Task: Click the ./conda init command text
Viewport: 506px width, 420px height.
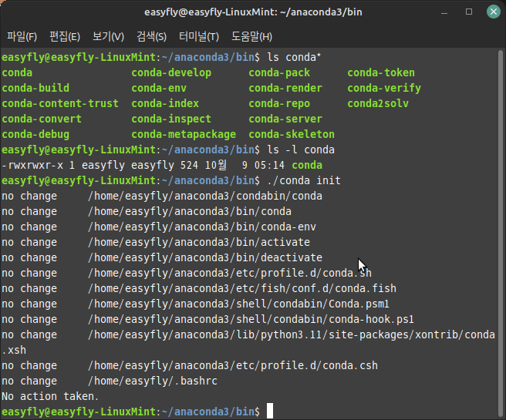Action: click(x=304, y=181)
